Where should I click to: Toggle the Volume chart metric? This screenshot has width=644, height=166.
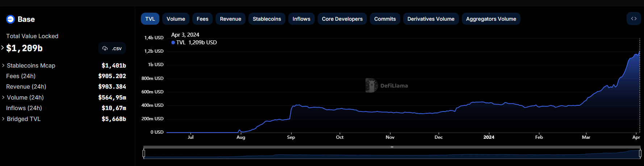click(x=176, y=19)
